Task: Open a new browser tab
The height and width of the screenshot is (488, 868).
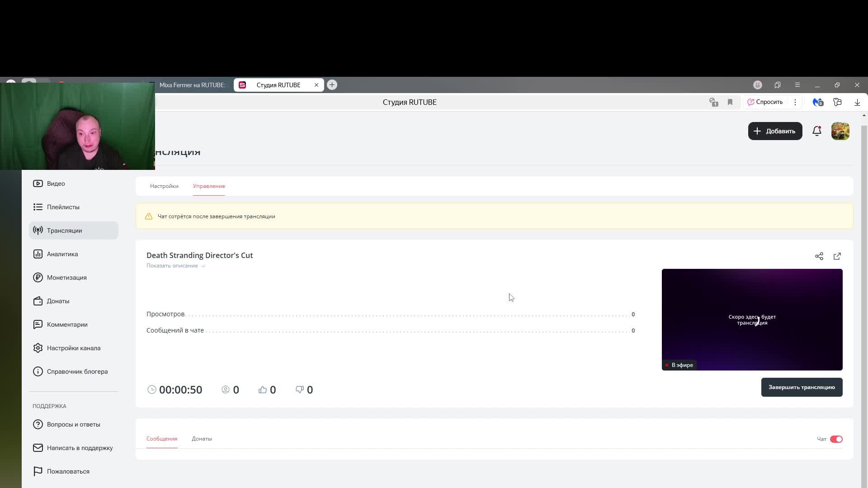Action: (x=332, y=85)
